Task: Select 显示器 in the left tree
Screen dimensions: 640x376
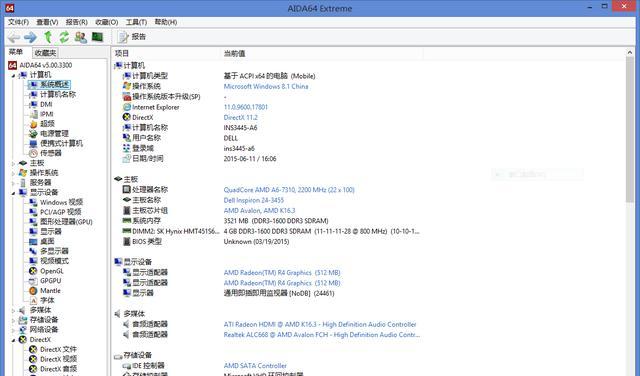Action: pos(51,231)
